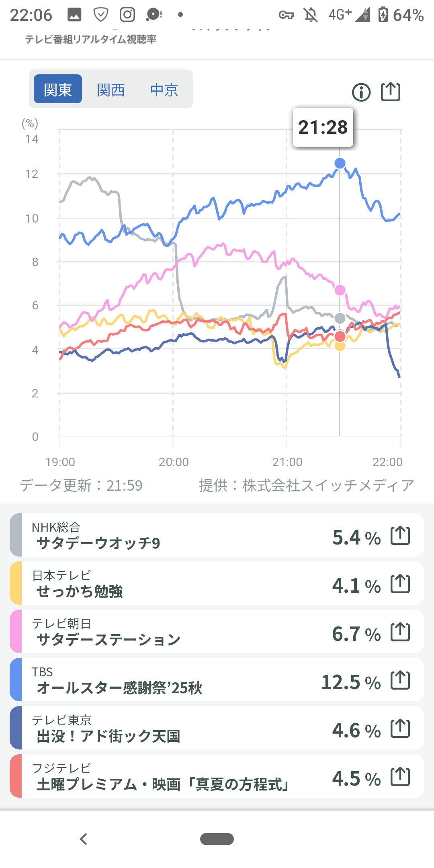Screen dimensions: 434x868
Task: Switch to the 関西 region tab
Action: pyautogui.click(x=111, y=90)
